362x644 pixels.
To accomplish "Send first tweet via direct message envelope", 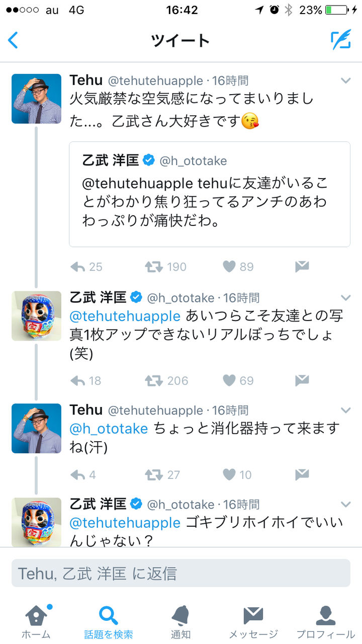I will point(302,267).
